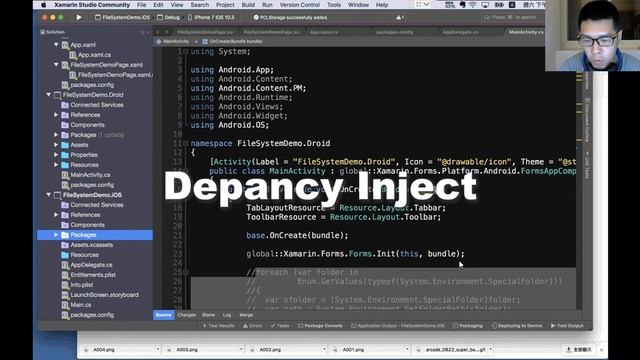640x360 pixels.
Task: Switch to the Merge view tab
Action: click(x=246, y=315)
